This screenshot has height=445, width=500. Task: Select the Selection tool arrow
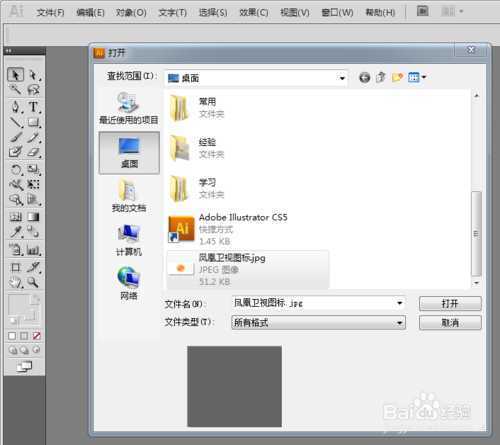(x=16, y=75)
